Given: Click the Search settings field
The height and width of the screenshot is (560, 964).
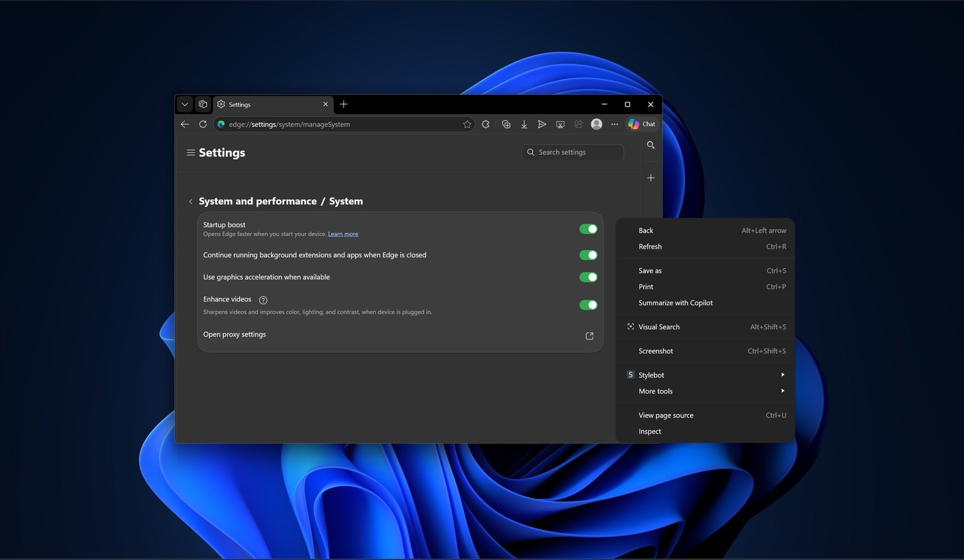Looking at the screenshot, I should [572, 152].
